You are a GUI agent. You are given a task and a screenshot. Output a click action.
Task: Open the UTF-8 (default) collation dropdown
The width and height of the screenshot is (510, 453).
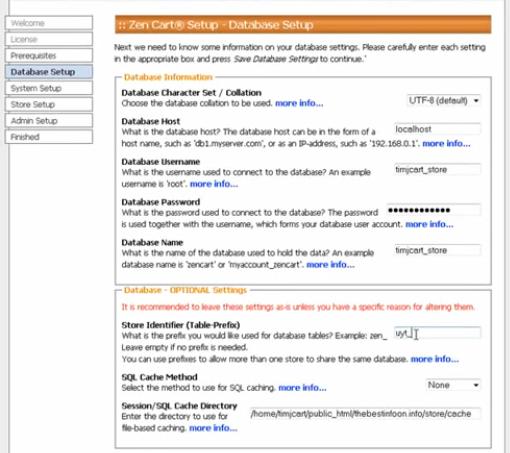coord(444,100)
